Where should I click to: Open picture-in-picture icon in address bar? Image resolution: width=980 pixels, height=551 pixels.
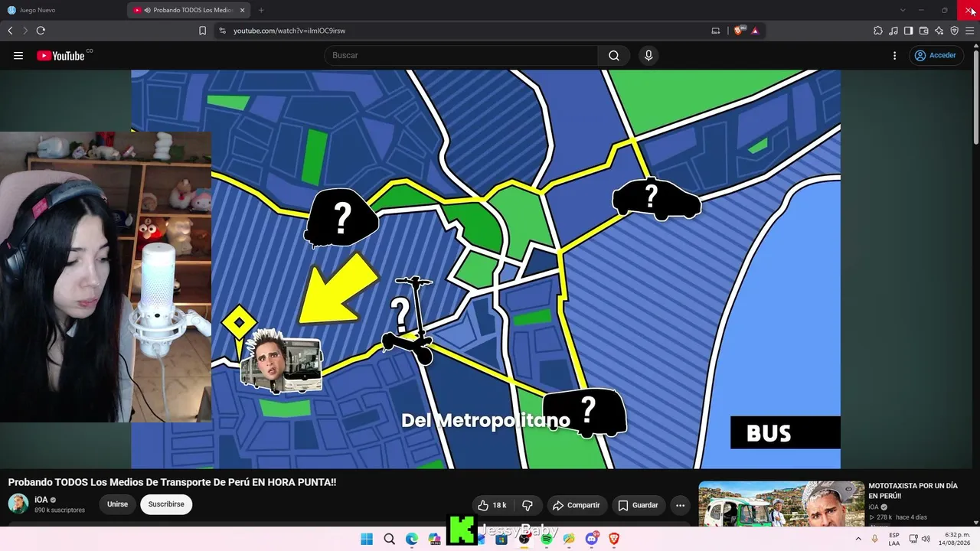point(716,31)
